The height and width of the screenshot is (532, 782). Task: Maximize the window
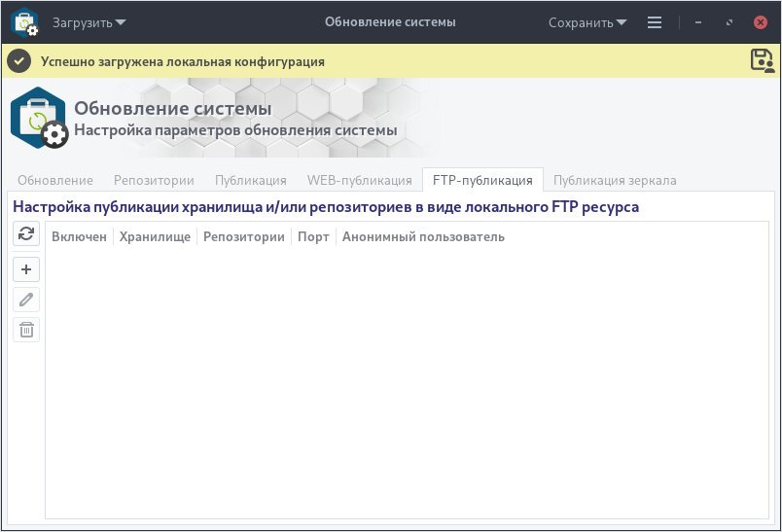(729, 22)
